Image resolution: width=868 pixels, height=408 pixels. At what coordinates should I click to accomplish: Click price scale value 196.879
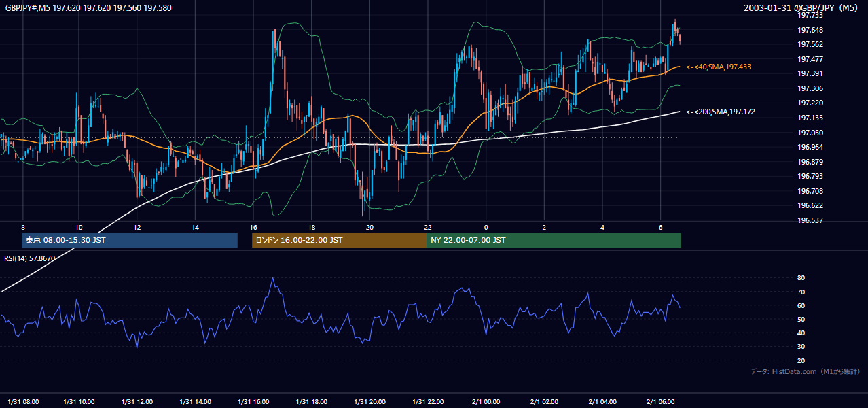810,162
